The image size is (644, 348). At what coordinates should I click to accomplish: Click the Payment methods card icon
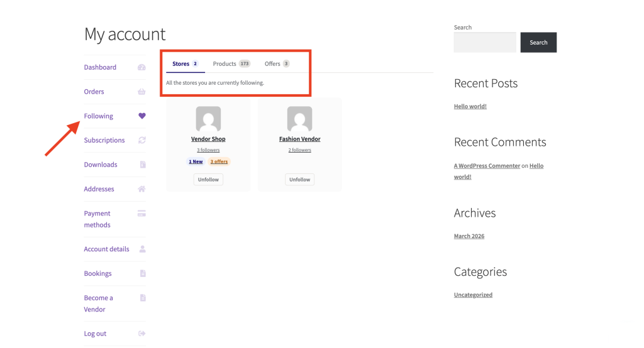(x=142, y=214)
